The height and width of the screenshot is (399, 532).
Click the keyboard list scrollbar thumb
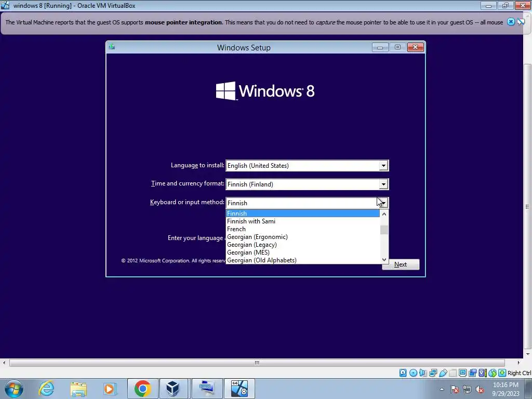tap(384, 230)
